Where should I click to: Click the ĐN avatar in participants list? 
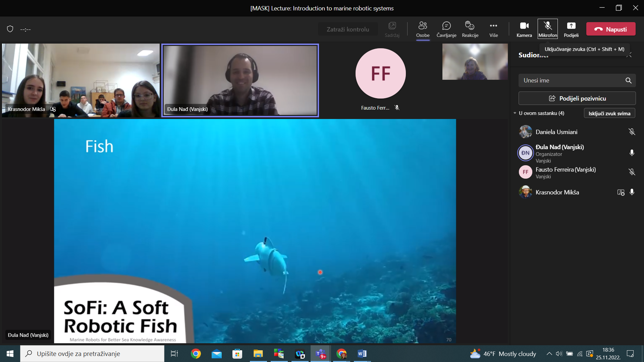point(525,153)
